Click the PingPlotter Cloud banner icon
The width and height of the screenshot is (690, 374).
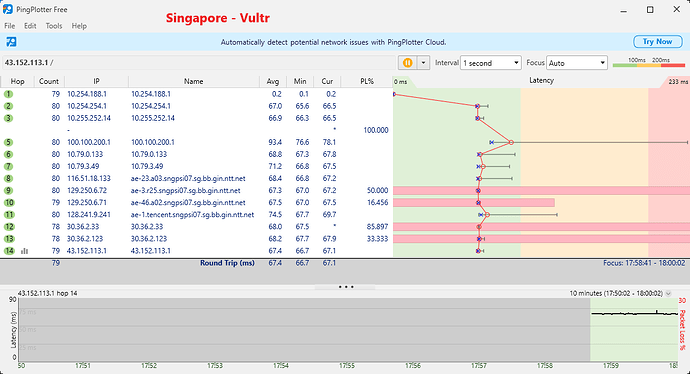[x=11, y=42]
